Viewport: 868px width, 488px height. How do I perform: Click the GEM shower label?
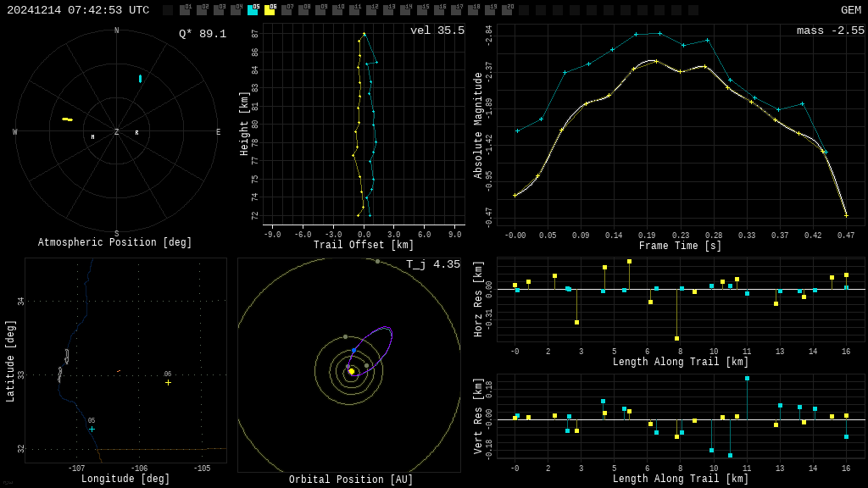point(850,10)
